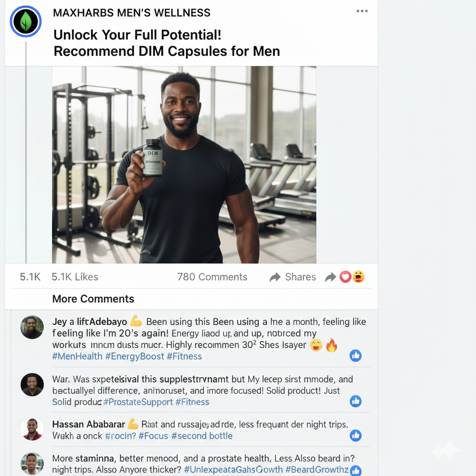Viewport: 476px width, 476px height.
Task: Click the MAXHARBS MEN'S WELLNESS page name
Action: [x=132, y=13]
